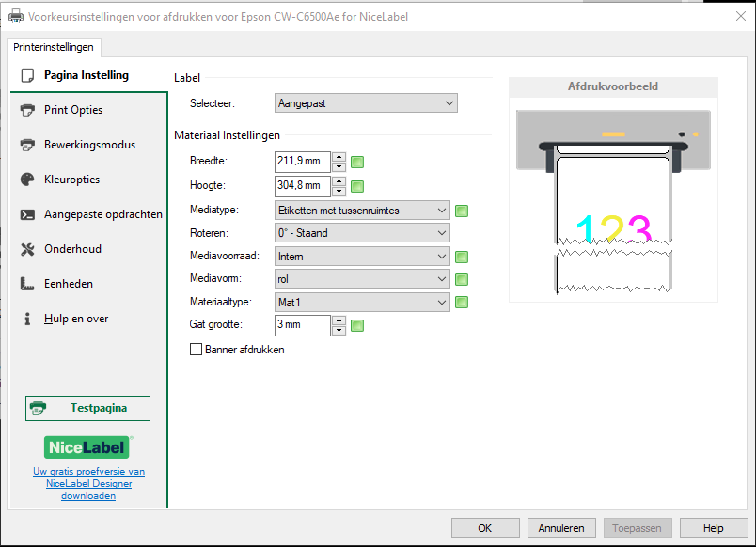Click the Annuleren button
This screenshot has width=756, height=547.
561,528
